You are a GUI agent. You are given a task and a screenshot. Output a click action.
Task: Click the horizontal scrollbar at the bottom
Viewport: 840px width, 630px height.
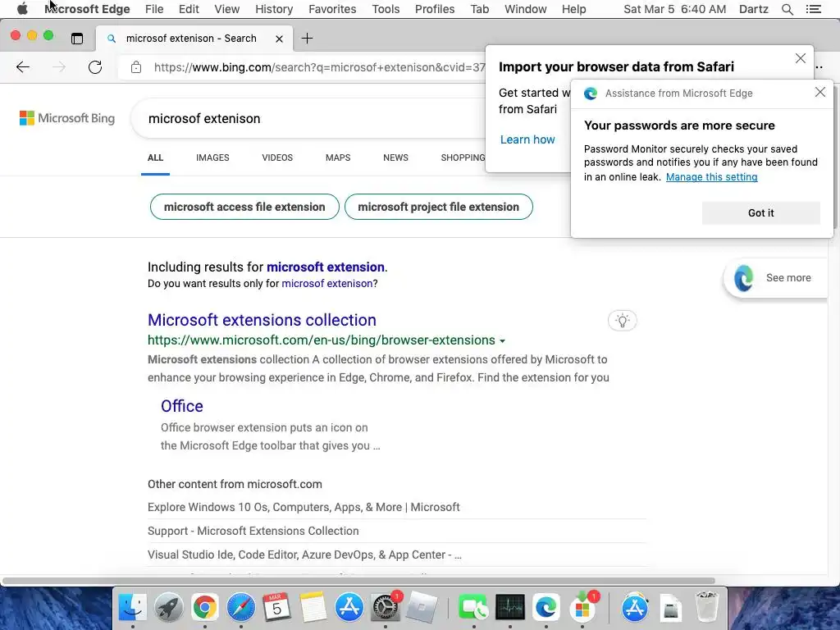(358, 581)
